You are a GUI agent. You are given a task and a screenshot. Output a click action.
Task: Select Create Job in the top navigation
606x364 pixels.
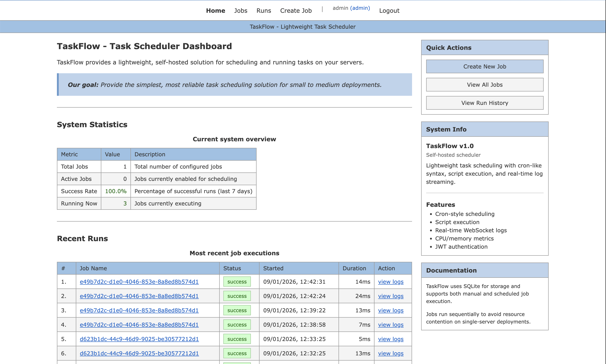pos(295,10)
